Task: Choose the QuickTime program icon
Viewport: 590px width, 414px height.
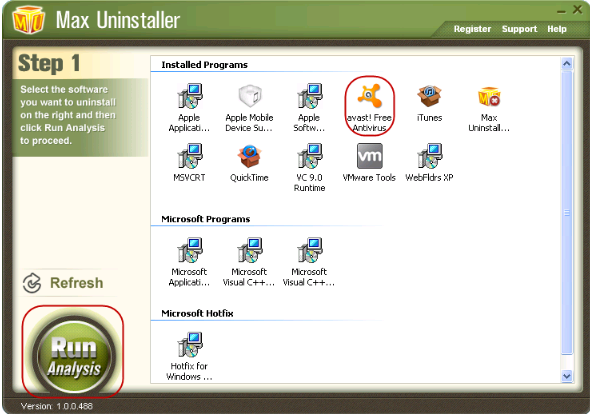Action: pos(249,156)
